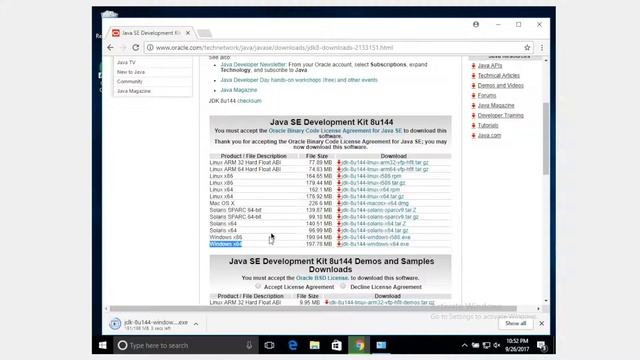Screen dimensions: 640x360
Task: Close the Java SE Development Kit tab
Action: [188, 33]
